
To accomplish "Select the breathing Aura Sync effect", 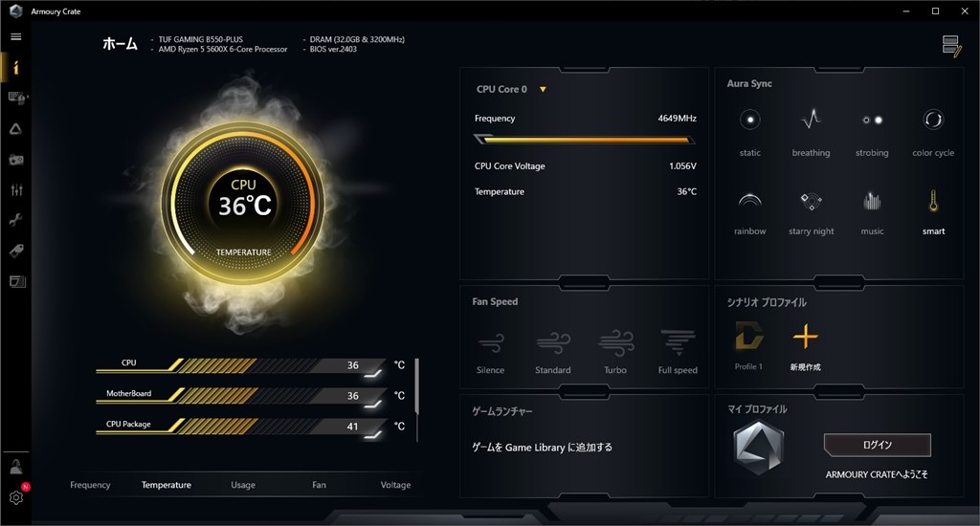I will point(811,132).
